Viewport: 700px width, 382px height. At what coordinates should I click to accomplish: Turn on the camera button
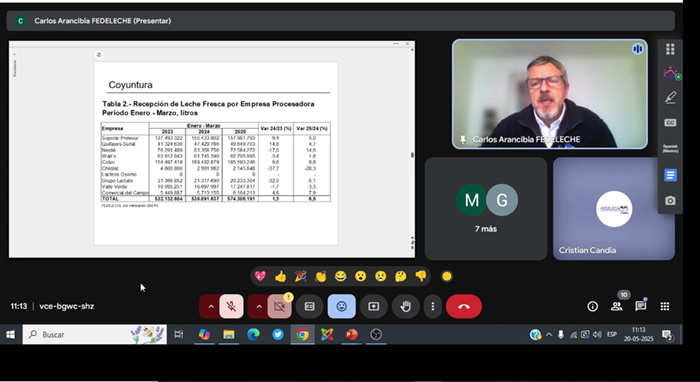point(279,306)
